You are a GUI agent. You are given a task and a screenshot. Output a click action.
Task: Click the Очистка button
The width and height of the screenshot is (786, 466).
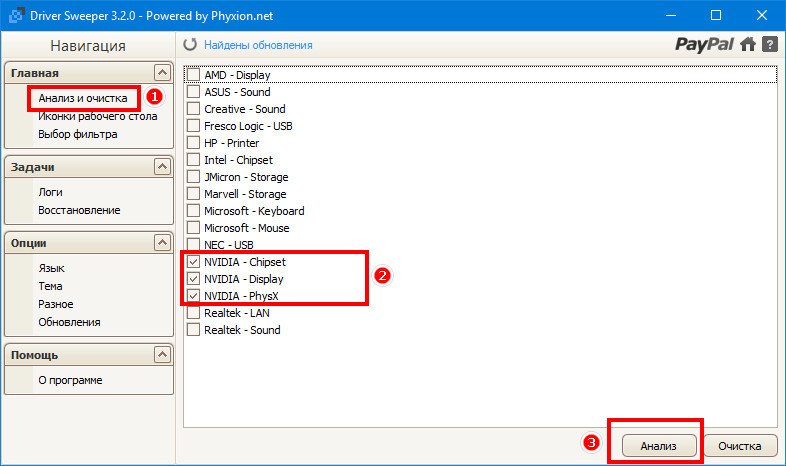click(x=740, y=445)
